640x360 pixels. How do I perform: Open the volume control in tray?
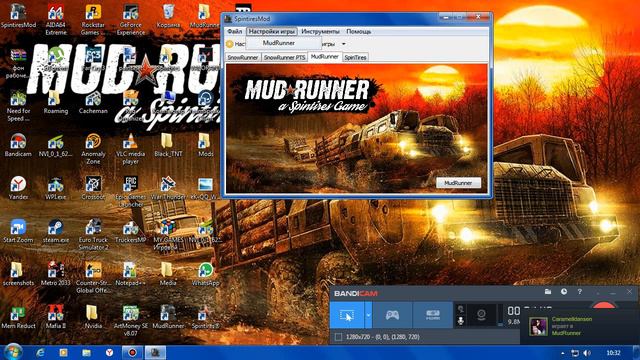tap(587, 353)
